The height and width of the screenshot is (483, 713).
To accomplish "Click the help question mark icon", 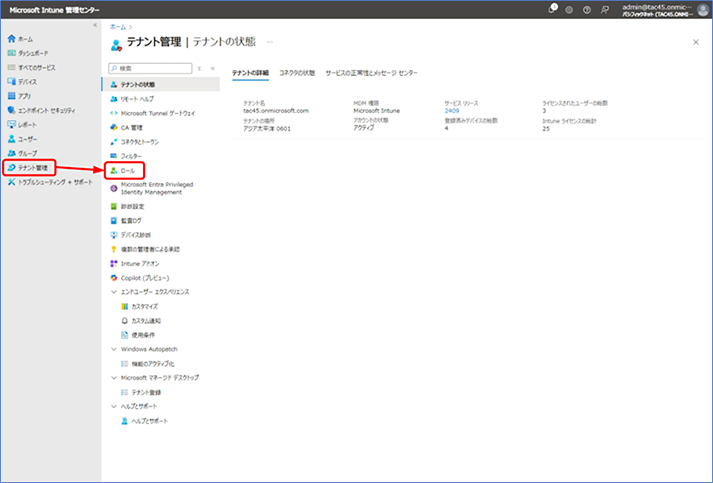I will tap(587, 10).
